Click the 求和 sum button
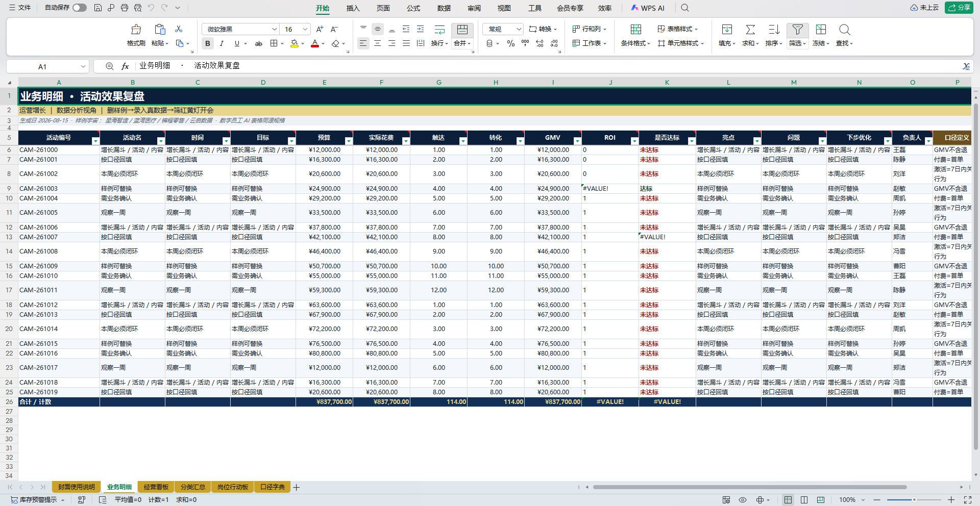 [750, 35]
